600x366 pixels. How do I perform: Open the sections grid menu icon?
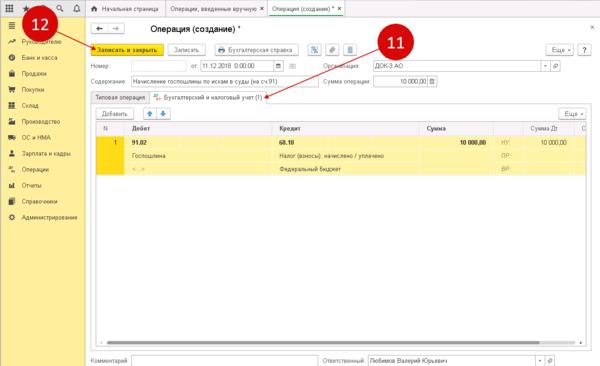tap(9, 8)
